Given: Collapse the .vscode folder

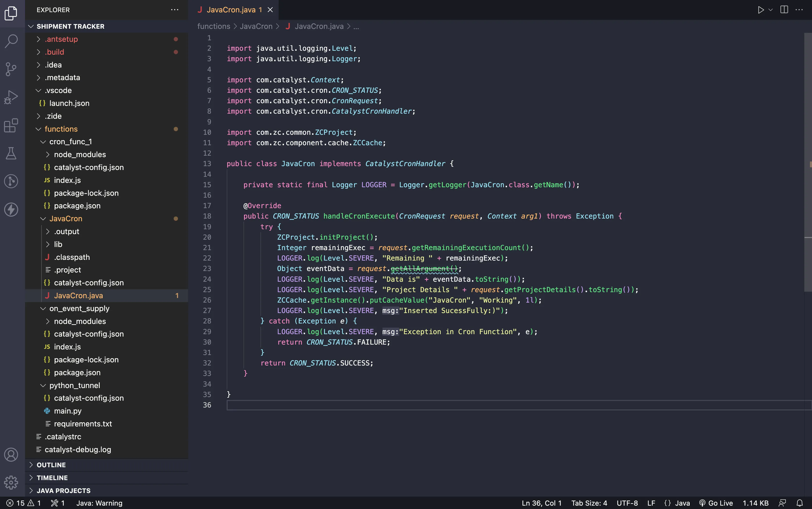Looking at the screenshot, I should [x=107, y=90].
